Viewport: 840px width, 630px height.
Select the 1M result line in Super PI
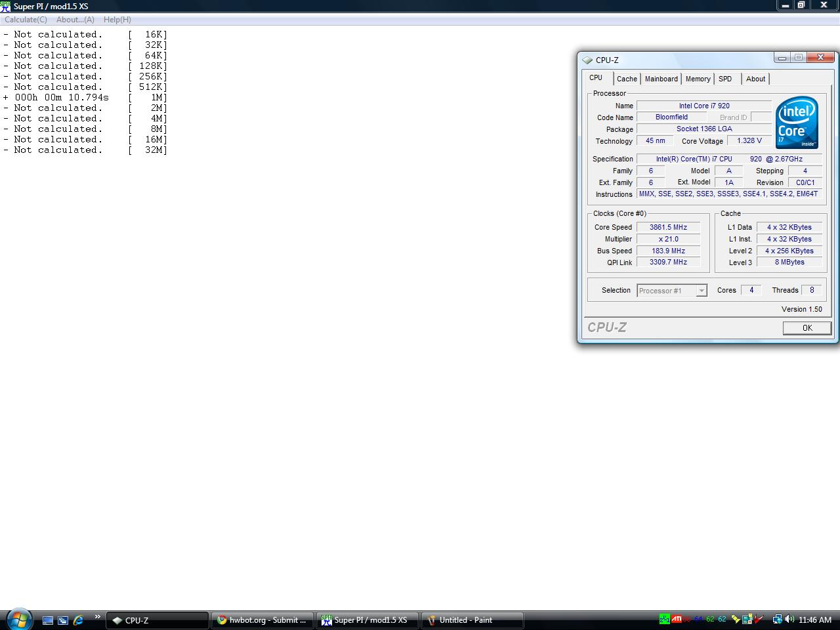click(85, 97)
